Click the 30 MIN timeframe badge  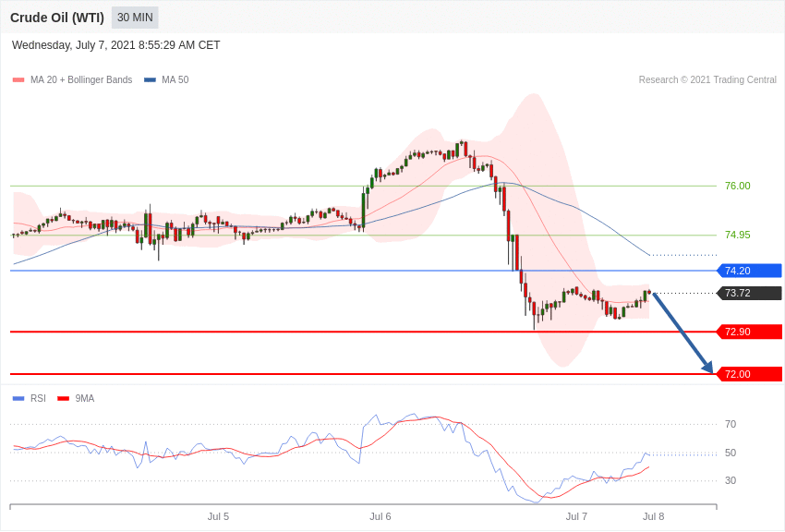pyautogui.click(x=135, y=18)
